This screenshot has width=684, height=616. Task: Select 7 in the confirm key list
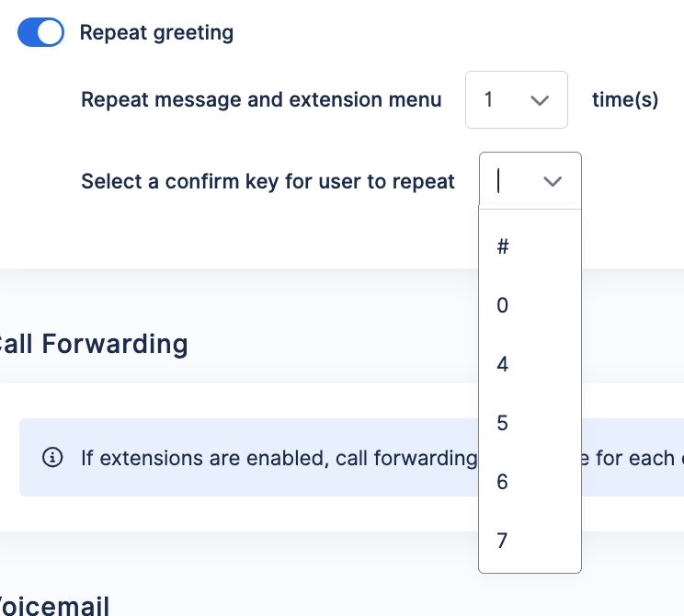(x=530, y=541)
